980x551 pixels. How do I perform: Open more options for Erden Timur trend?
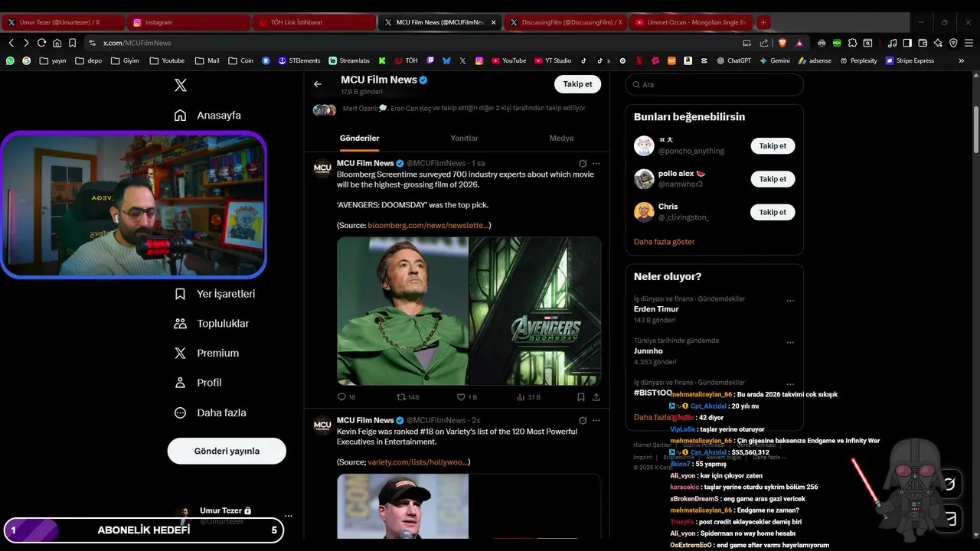[x=790, y=301]
